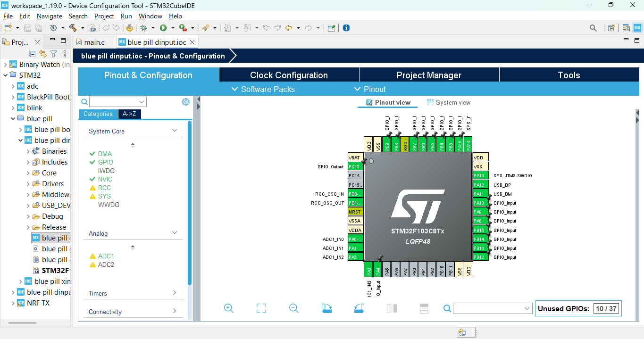This screenshot has width=644, height=339.
Task: Toggle the PA12 USB_DP pin
Action: click(x=480, y=185)
